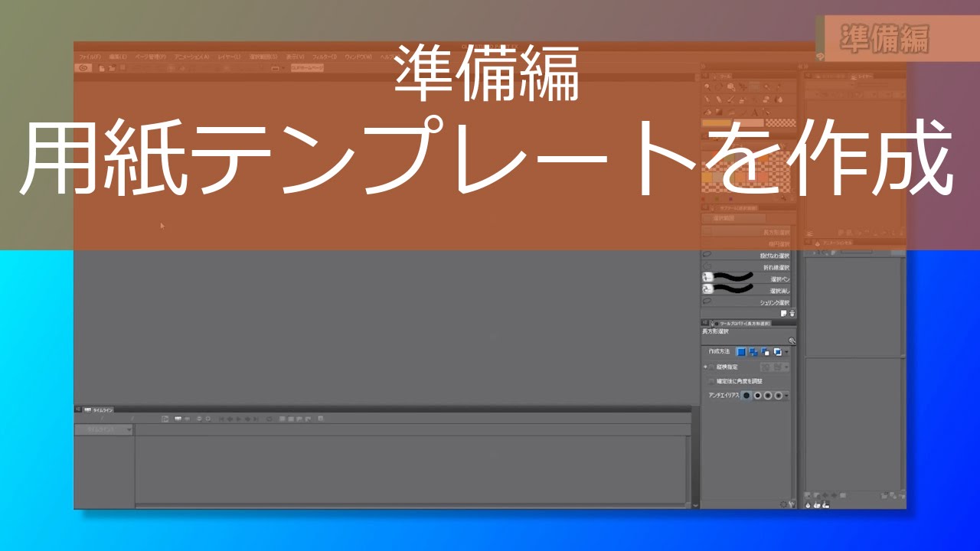Click the wrench icon beside 長方形選択 name
Screen dimensions: 980x551
pos(792,341)
